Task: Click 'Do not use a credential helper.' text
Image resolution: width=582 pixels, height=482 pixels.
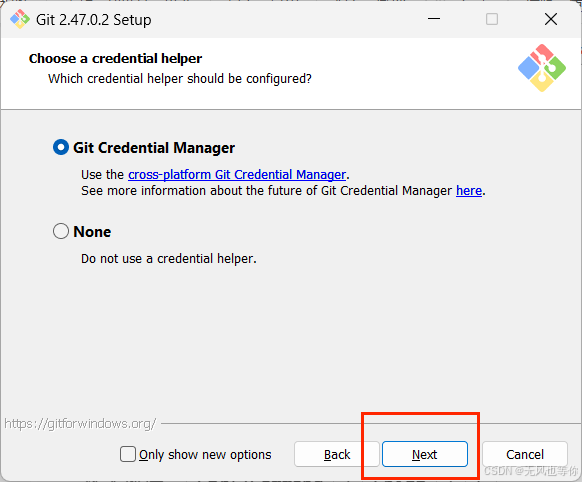Action: point(169,259)
